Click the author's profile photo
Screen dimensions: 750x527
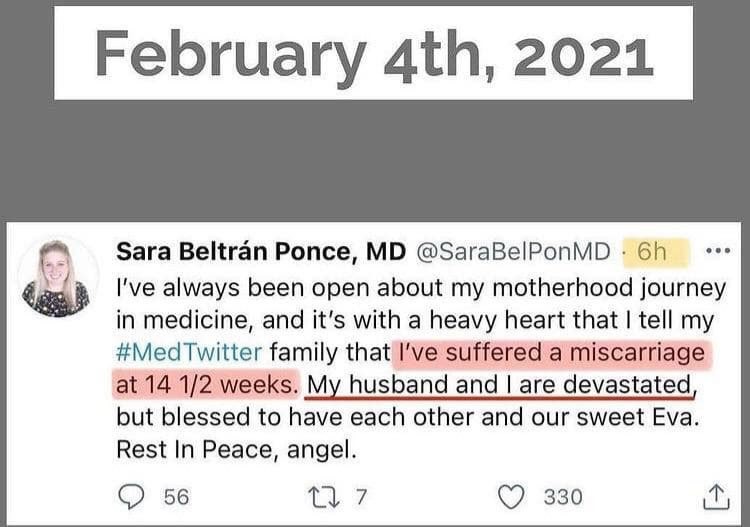pos(60,277)
